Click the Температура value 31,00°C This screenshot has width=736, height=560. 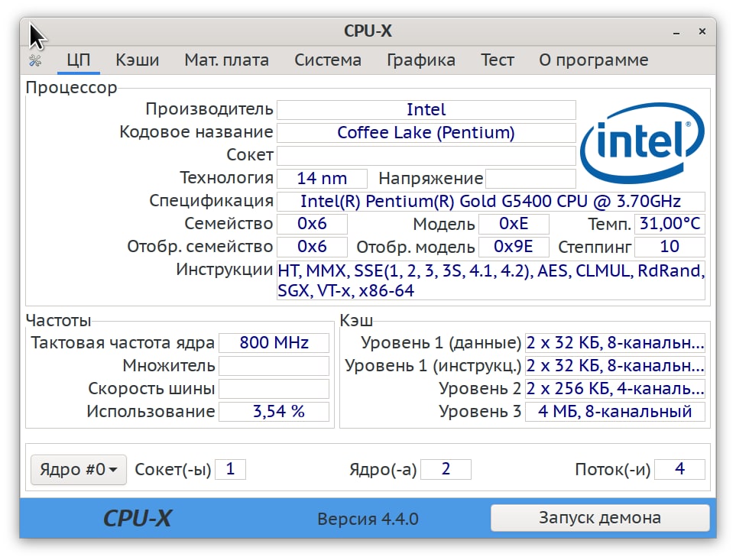pyautogui.click(x=670, y=224)
